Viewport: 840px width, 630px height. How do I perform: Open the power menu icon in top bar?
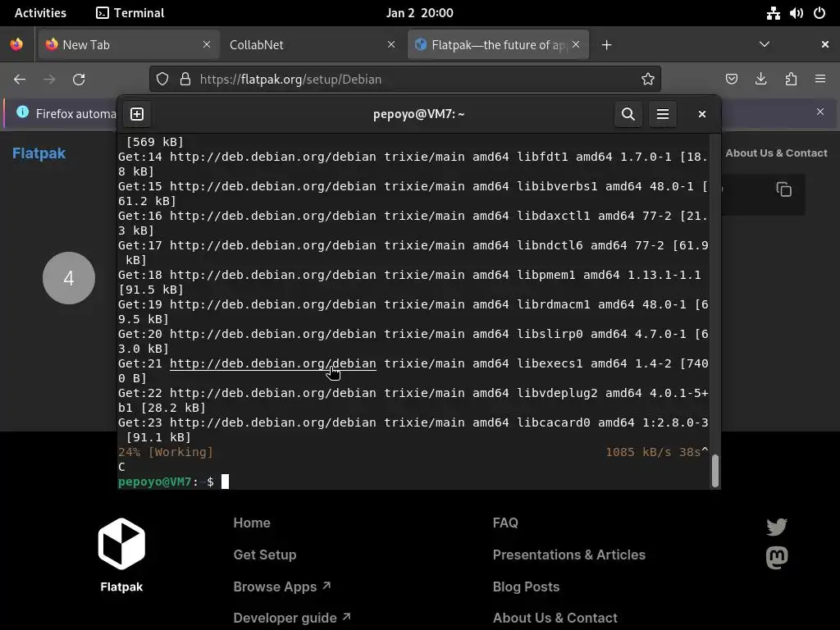pos(819,13)
